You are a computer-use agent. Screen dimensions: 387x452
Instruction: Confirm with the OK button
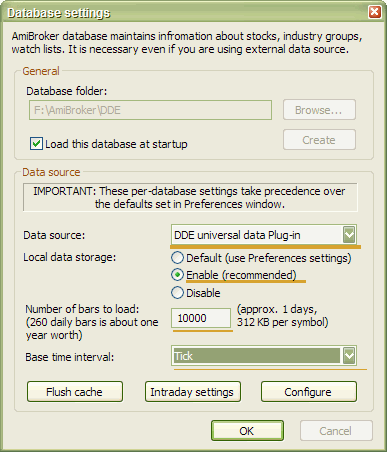247,431
